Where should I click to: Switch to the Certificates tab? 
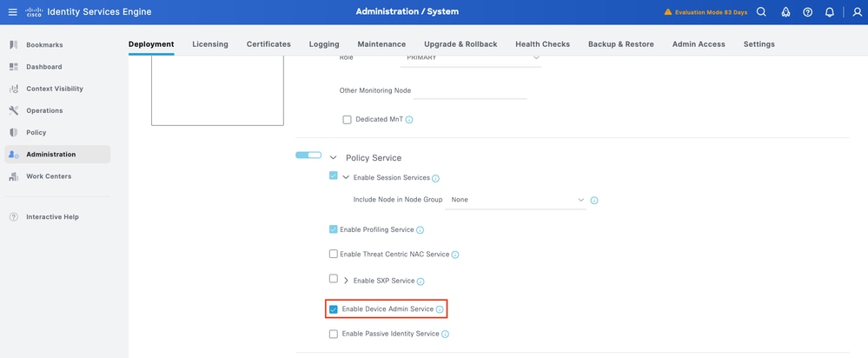click(268, 44)
